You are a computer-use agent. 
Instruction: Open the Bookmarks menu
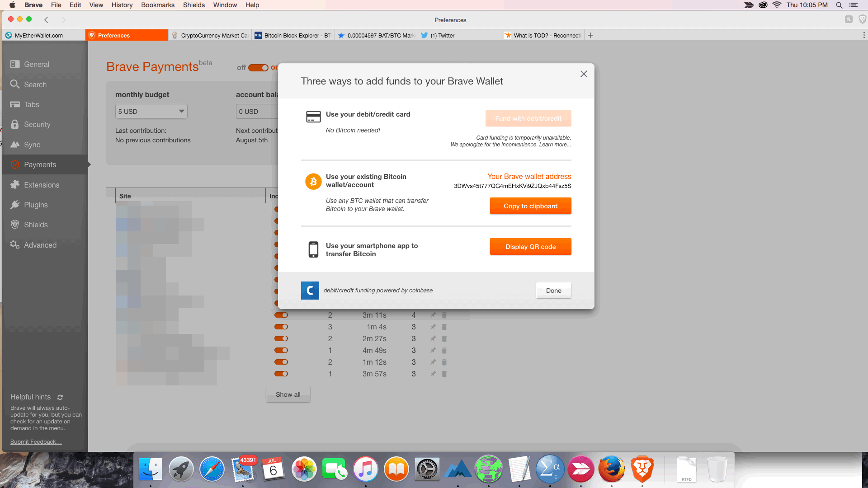click(x=158, y=5)
